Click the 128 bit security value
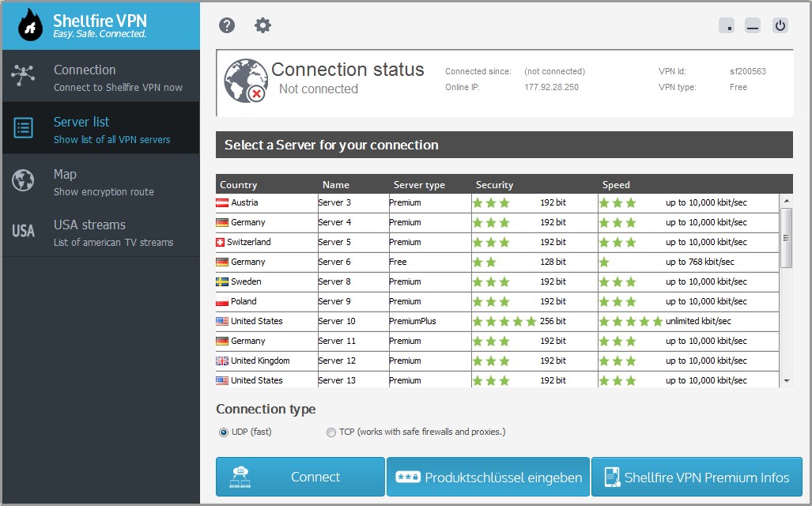Viewport: 812px width, 506px height. click(x=553, y=262)
